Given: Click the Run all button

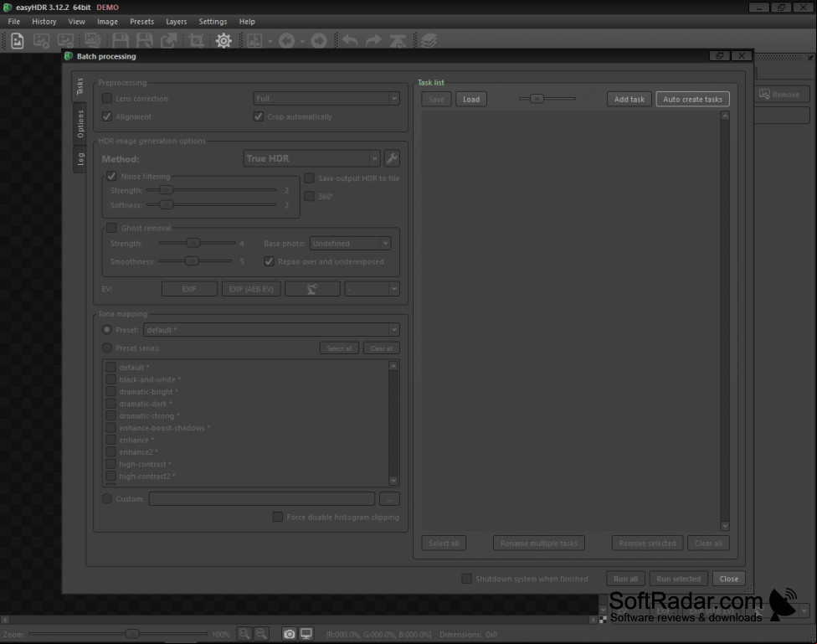Looking at the screenshot, I should [626, 579].
